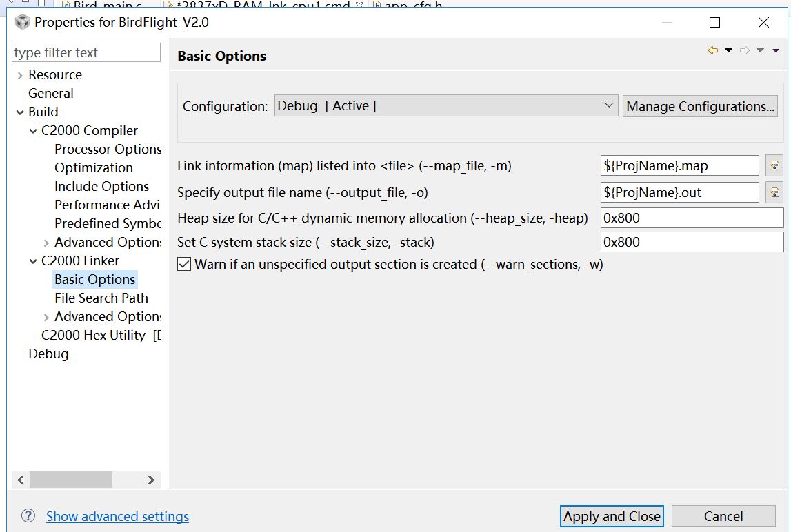Toggle the warn if unspecified output section checkbox

[x=184, y=264]
